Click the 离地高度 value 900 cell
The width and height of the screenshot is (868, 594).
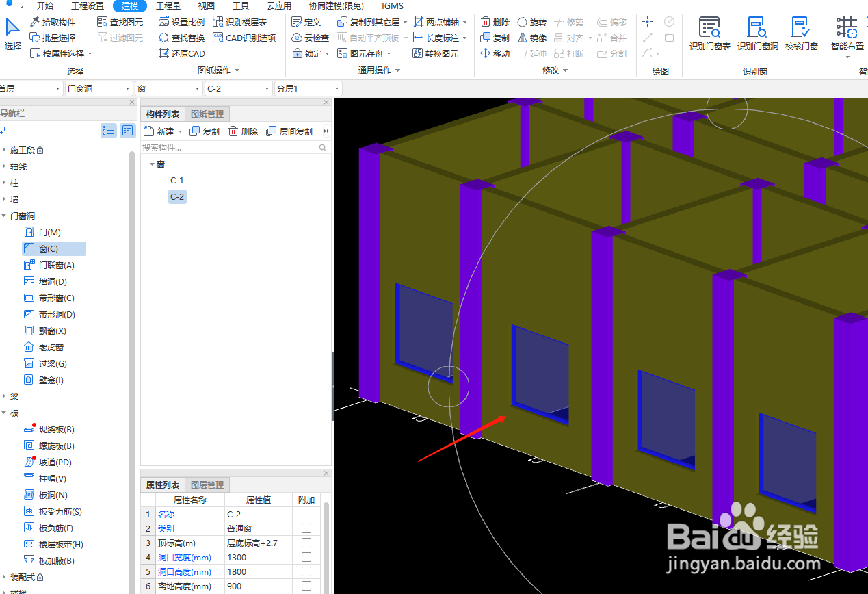tap(258, 586)
